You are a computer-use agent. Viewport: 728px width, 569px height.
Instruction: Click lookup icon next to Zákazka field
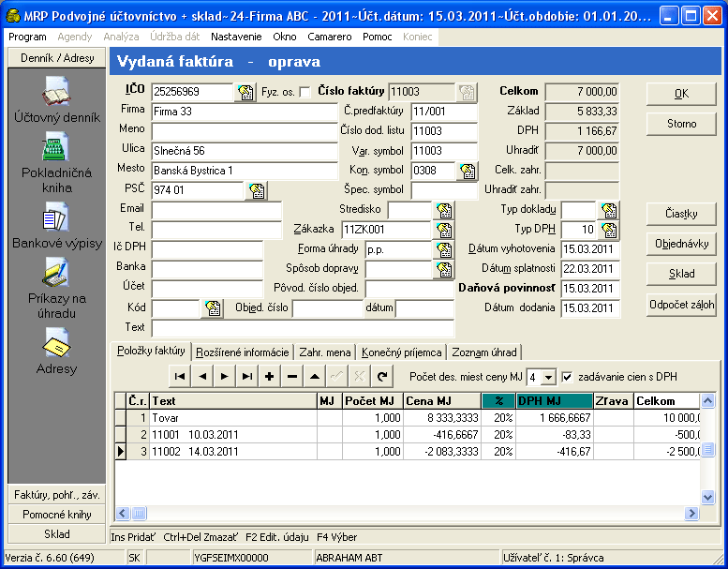[444, 230]
